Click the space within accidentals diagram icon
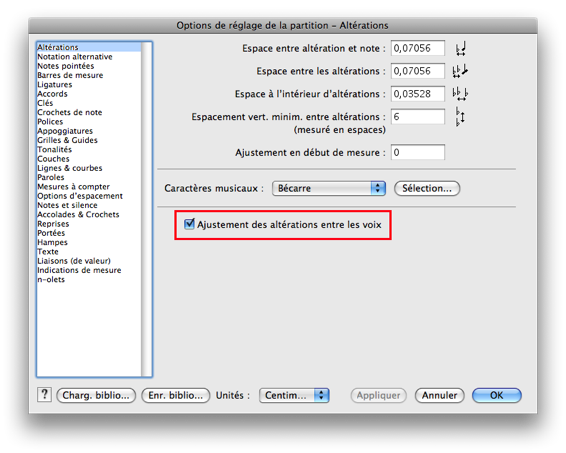566x453 pixels. pyautogui.click(x=460, y=94)
